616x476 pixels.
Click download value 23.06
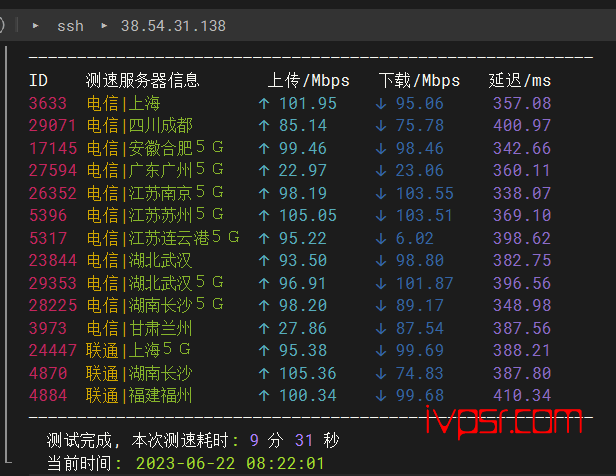coord(420,170)
